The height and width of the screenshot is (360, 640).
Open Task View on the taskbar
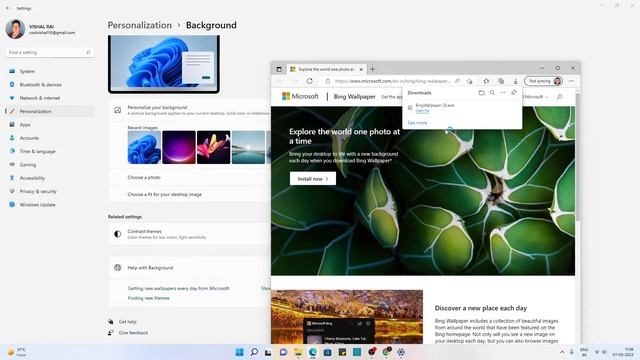pyautogui.click(x=268, y=352)
